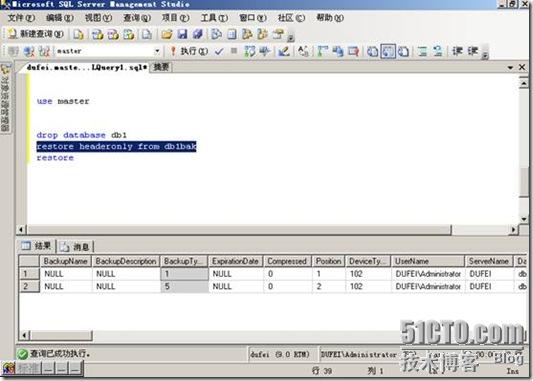This screenshot has width=533, height=381.
Task: Switch output to Results to Grid
Action: pos(388,51)
